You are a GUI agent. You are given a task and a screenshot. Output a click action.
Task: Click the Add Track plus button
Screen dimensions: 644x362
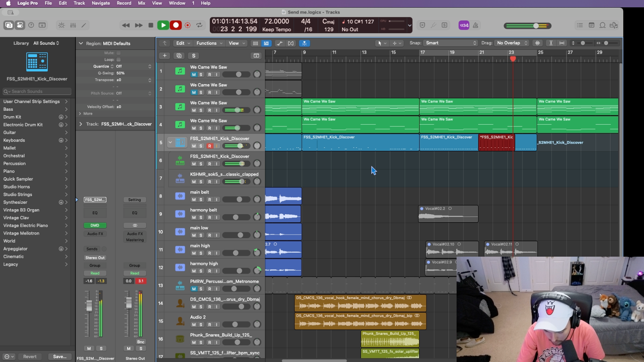(x=165, y=56)
